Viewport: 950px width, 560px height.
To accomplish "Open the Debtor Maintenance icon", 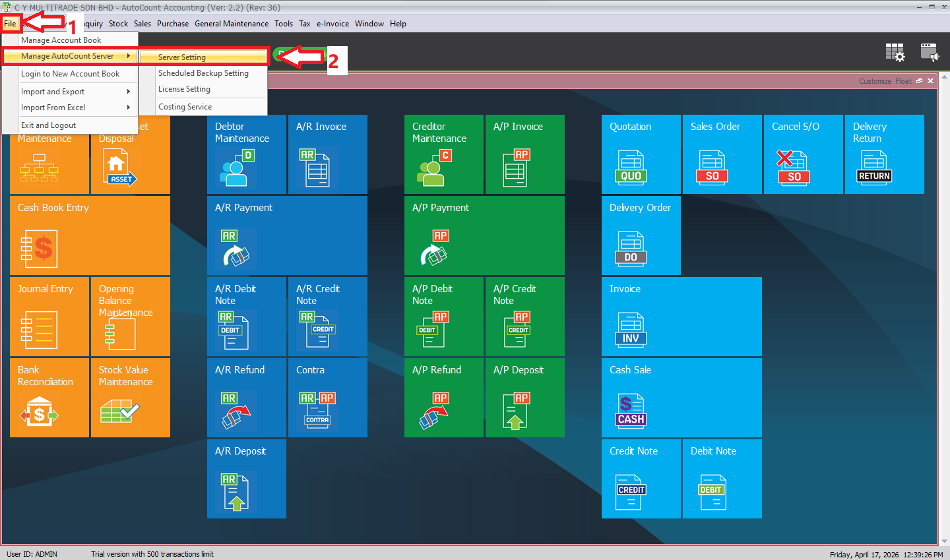I will point(236,168).
